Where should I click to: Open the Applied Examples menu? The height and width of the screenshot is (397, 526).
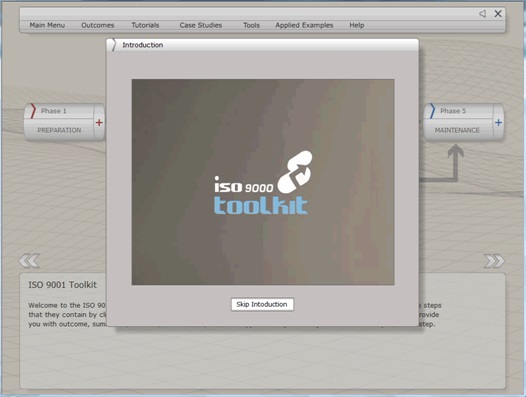(304, 25)
